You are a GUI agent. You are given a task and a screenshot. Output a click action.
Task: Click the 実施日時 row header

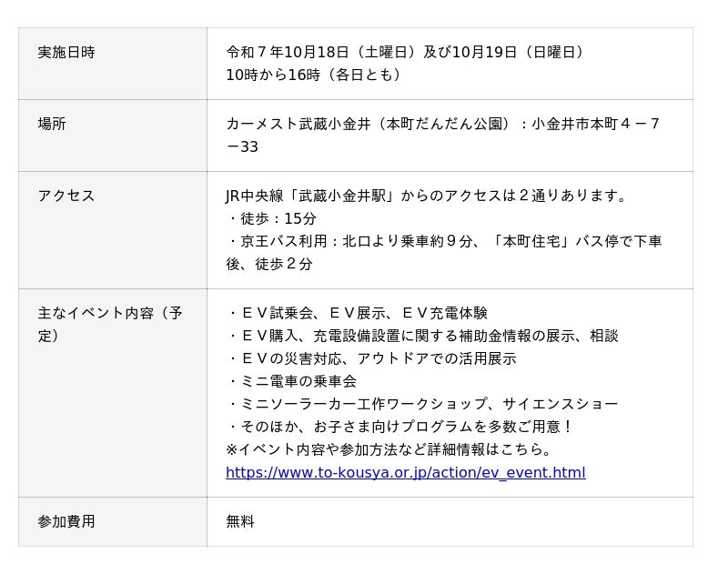66,53
